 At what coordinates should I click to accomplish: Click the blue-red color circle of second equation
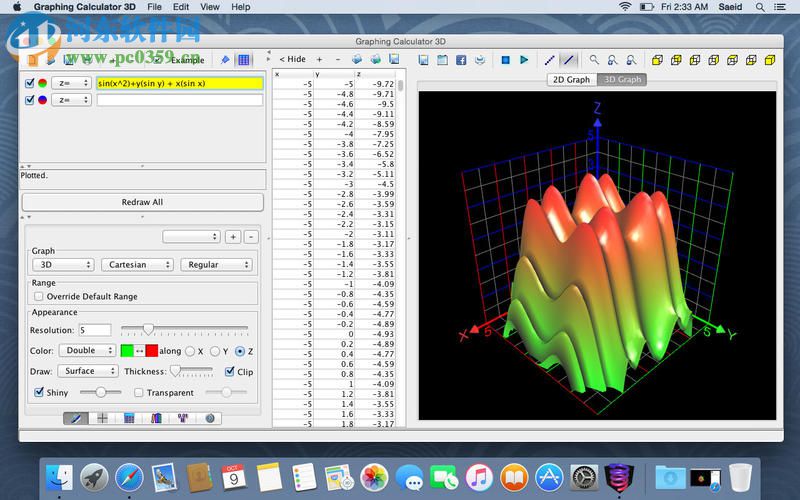[43, 100]
